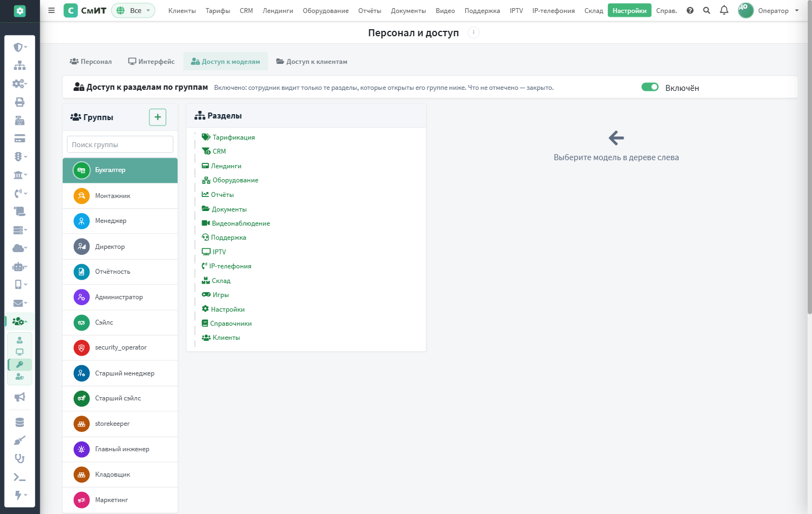
Task: Open the megaphone icon in left sidebar
Action: [x=19, y=397]
